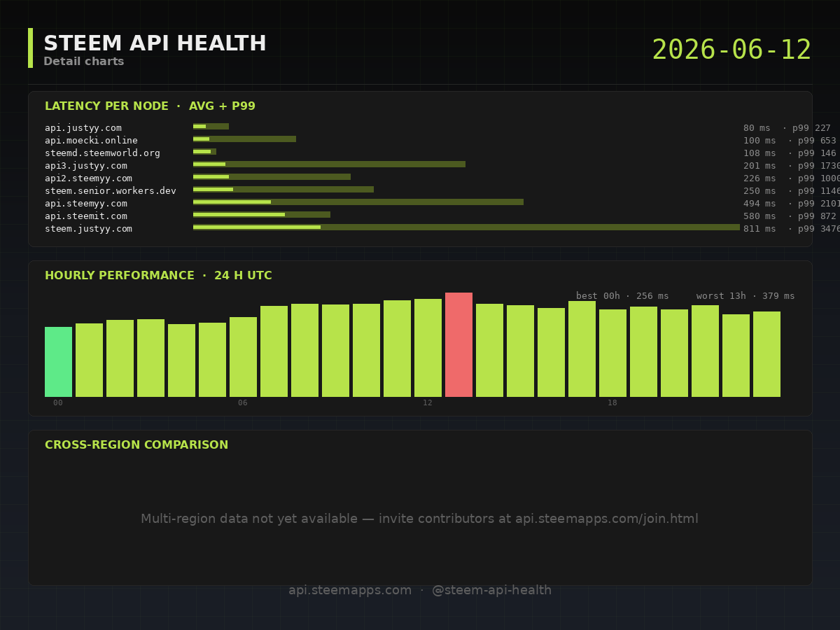Image resolution: width=840 pixels, height=630 pixels.
Task: Select node name steemd.steemworld.org
Action: click(x=102, y=153)
